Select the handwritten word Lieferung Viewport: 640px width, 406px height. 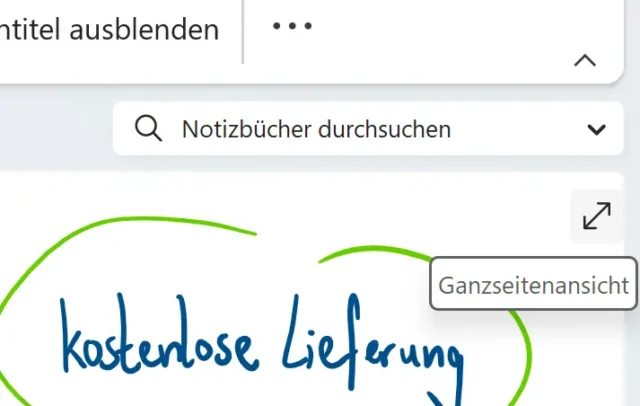click(373, 343)
